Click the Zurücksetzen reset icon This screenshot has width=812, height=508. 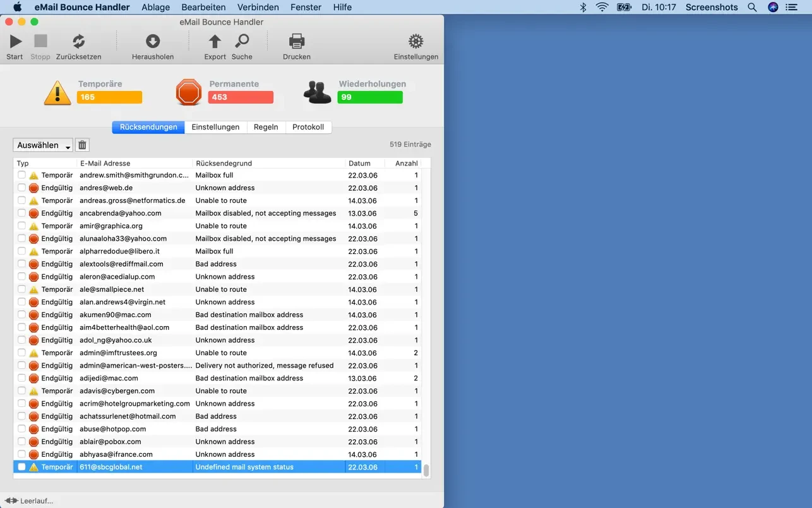[78, 42]
